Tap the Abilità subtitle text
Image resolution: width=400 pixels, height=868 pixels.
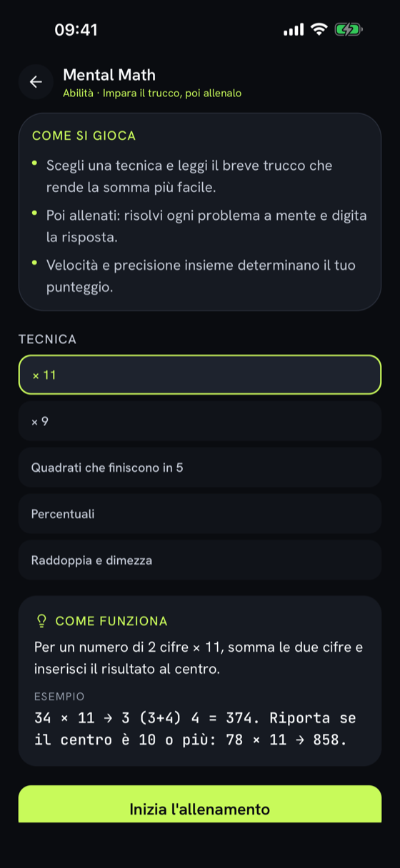pyautogui.click(x=152, y=94)
